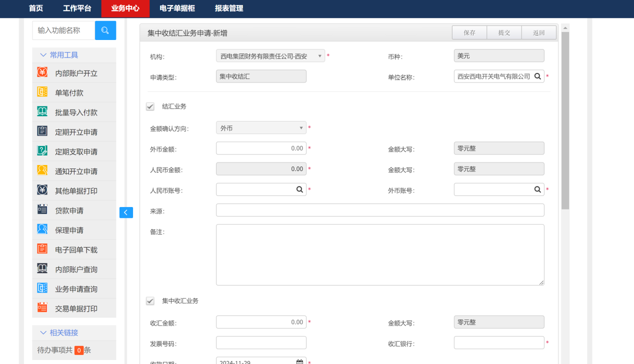Toggle the 结汇业务 checkbox
The width and height of the screenshot is (634, 364).
tap(150, 106)
